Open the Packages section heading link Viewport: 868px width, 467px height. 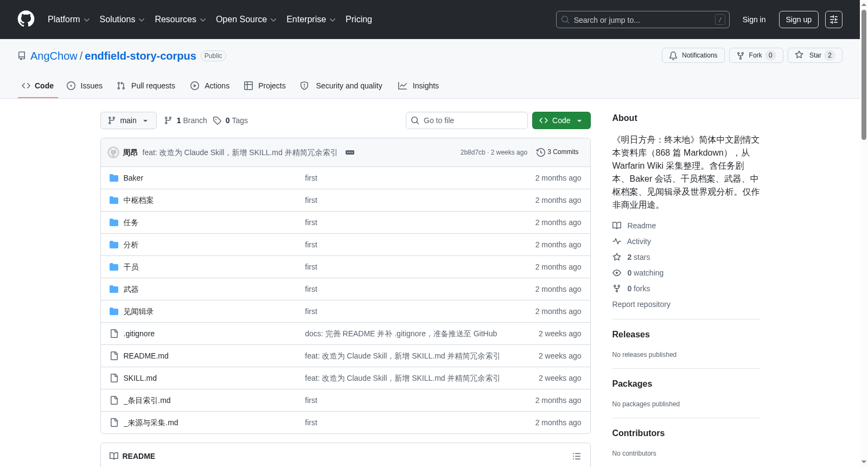[632, 384]
